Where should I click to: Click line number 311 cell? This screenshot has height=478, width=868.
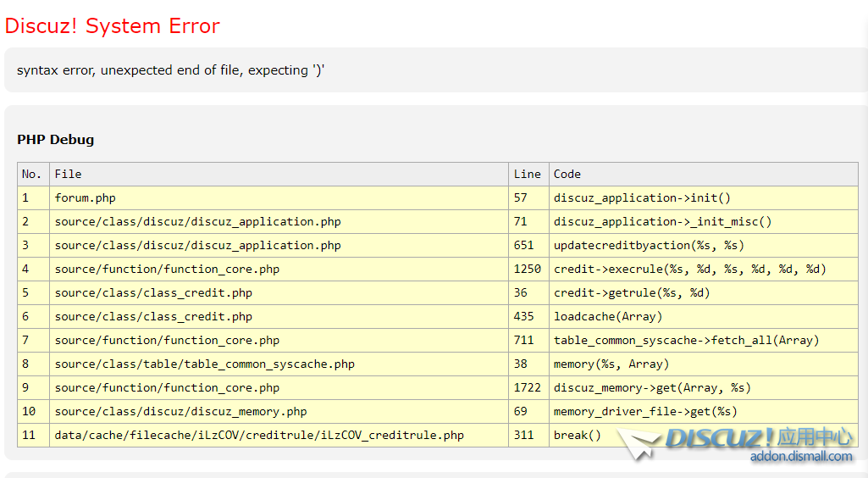coord(528,436)
